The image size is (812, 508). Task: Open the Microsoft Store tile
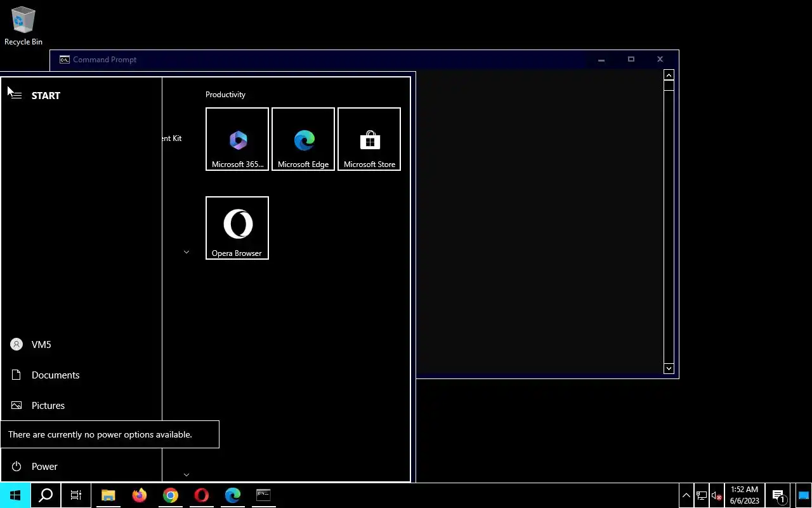point(369,139)
